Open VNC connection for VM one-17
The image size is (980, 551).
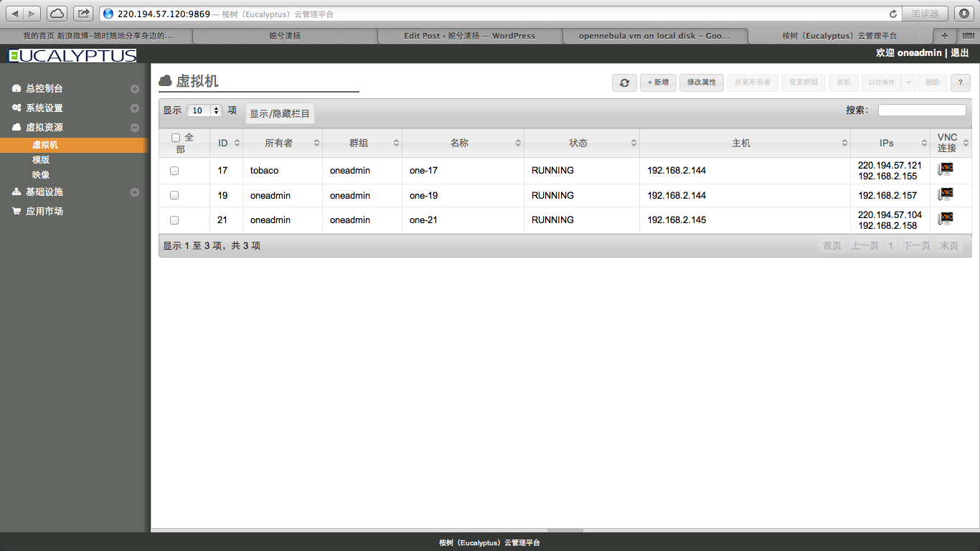(x=946, y=170)
